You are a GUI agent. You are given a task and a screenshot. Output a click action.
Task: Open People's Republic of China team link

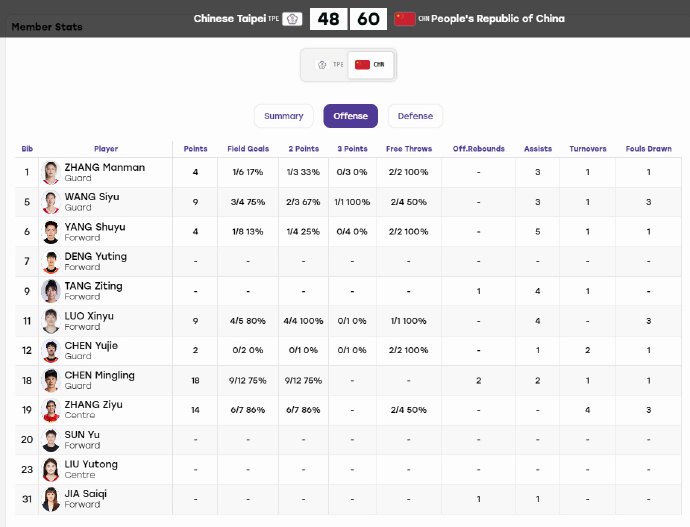tap(498, 18)
